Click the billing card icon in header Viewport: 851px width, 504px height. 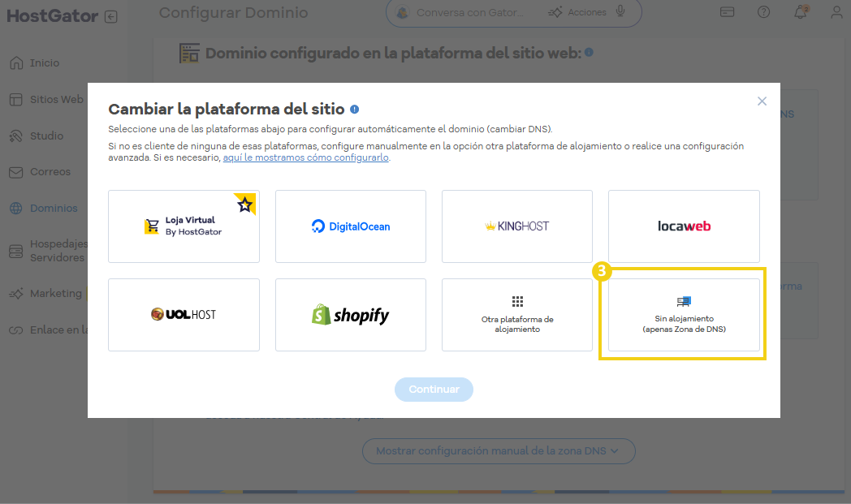tap(728, 12)
